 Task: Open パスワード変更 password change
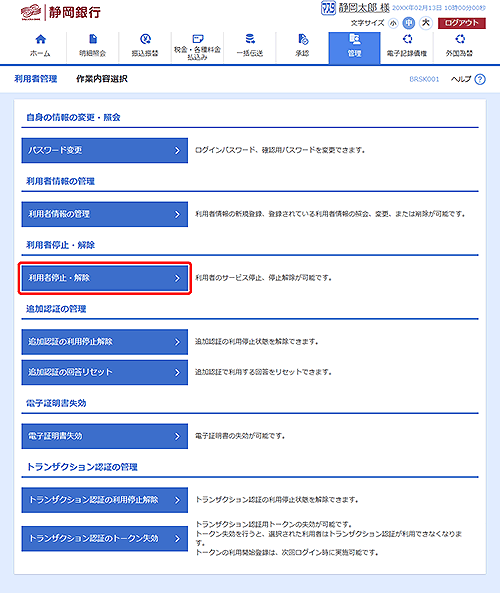pos(104,151)
